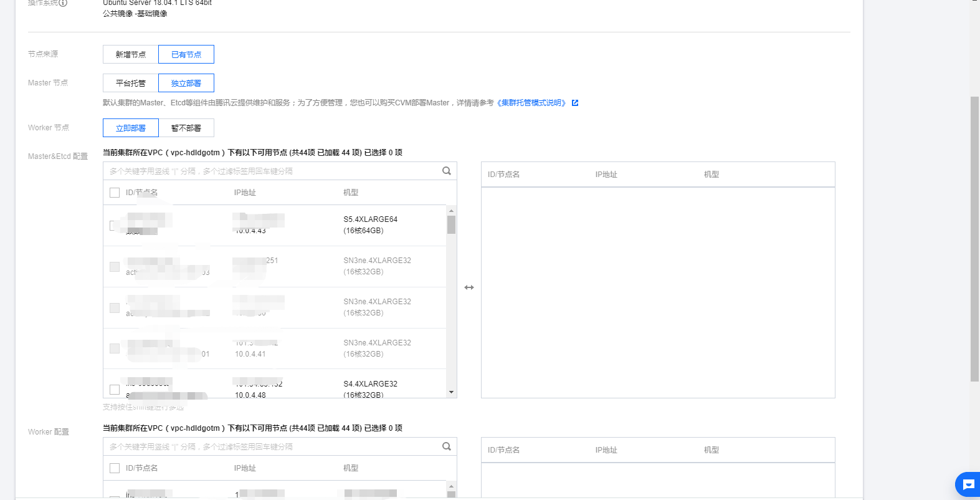Choose 平台托管 for Master node

click(131, 83)
